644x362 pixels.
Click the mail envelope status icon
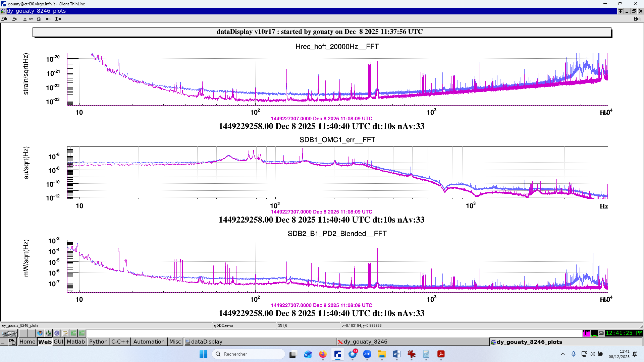[601, 333]
